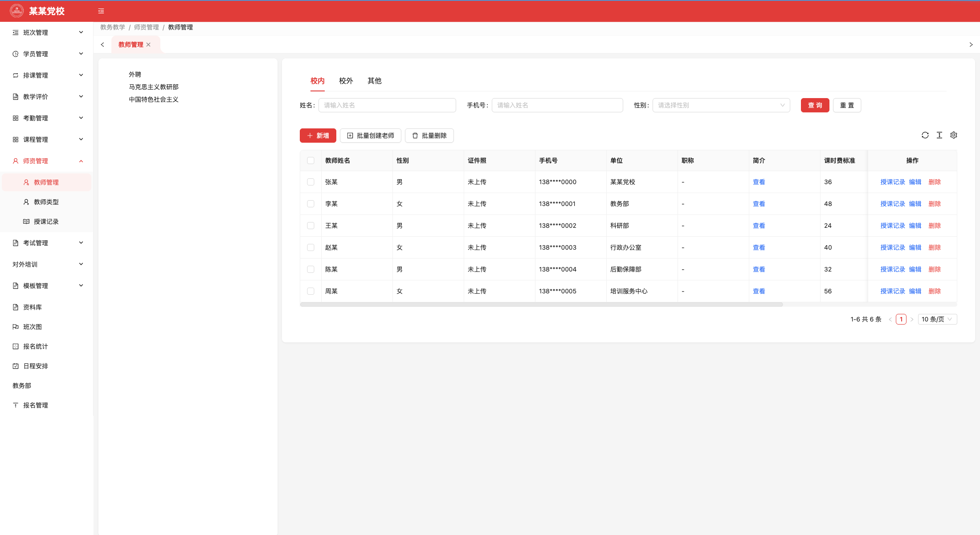Check the row checkbox for 周某
Image resolution: width=980 pixels, height=535 pixels.
(x=311, y=291)
